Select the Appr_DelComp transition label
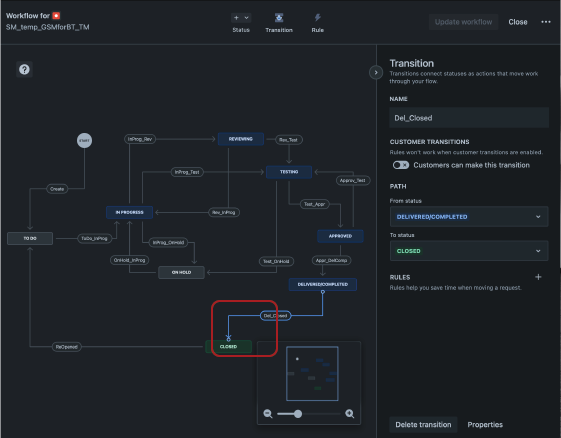The height and width of the screenshot is (438, 561). point(332,261)
